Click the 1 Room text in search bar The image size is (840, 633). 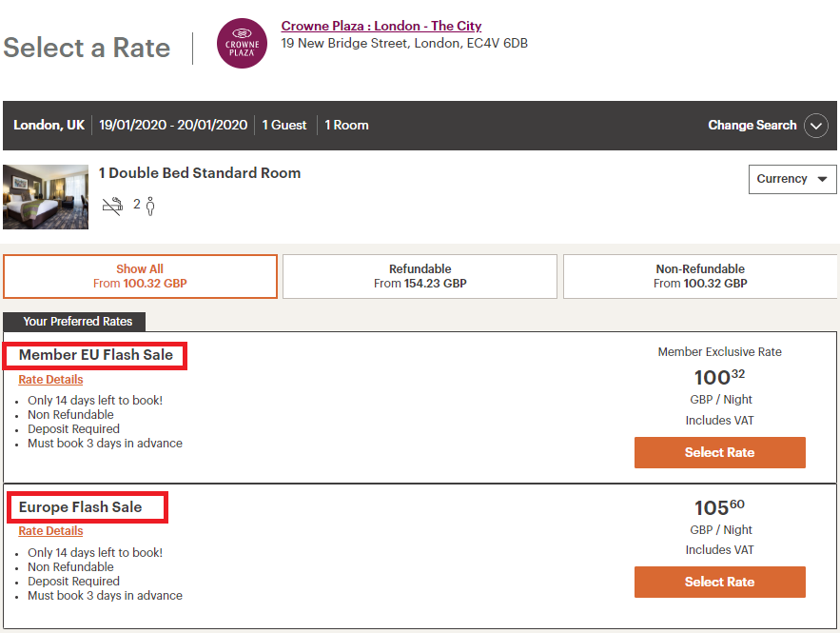(346, 126)
